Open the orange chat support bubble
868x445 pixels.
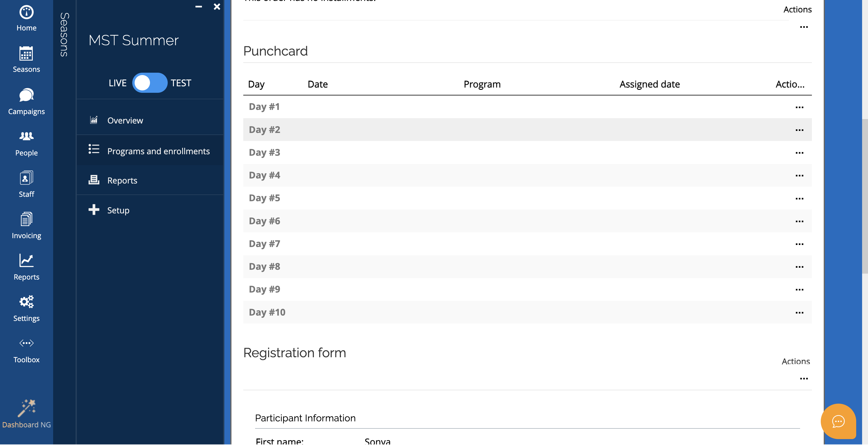pyautogui.click(x=838, y=421)
